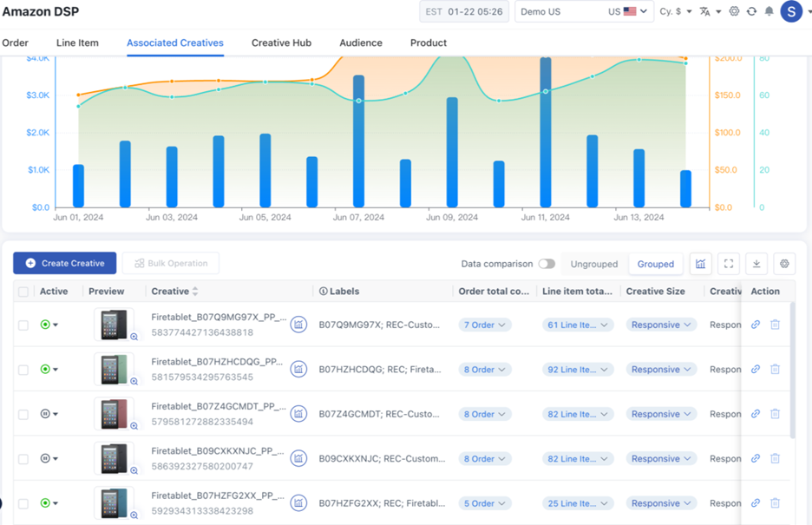Delete the Firetablet_B07HZHCDQG creative via trash icon
Screen dimensions: 812x525
775,369
